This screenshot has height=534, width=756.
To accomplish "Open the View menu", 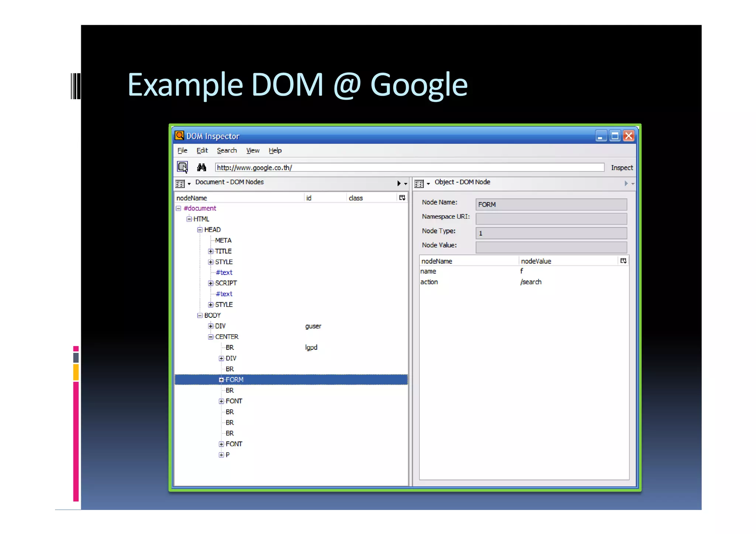I will tap(253, 150).
